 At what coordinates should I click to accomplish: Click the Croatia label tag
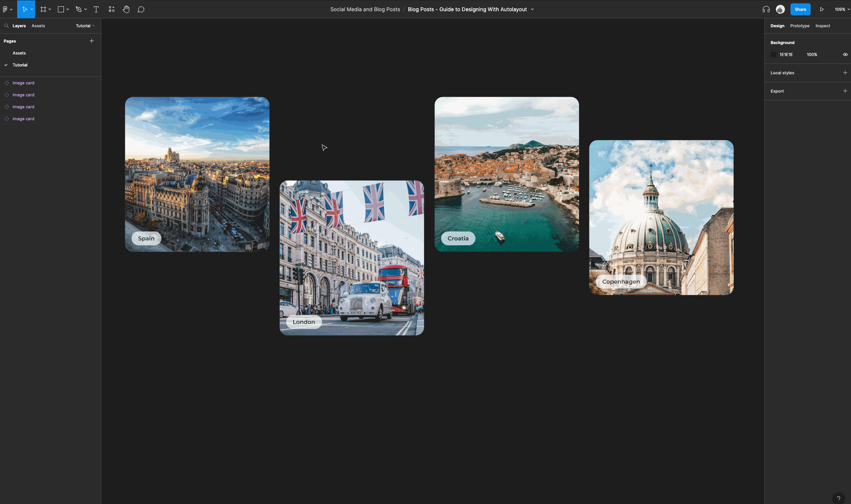pyautogui.click(x=458, y=239)
